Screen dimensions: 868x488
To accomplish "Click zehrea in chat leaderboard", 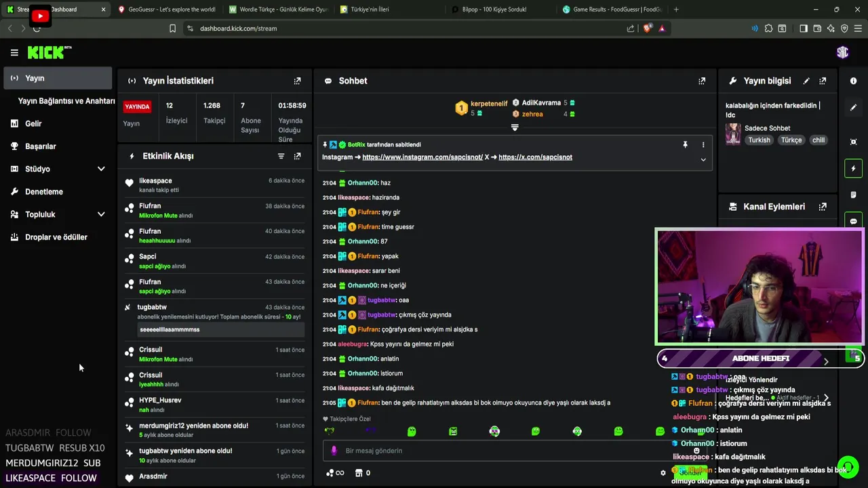I will (x=532, y=115).
